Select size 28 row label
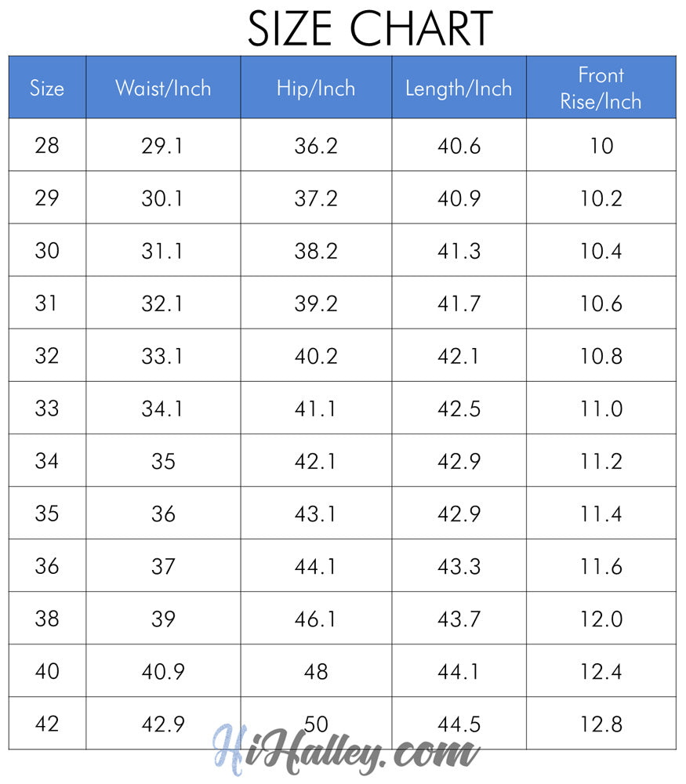 click(x=47, y=146)
